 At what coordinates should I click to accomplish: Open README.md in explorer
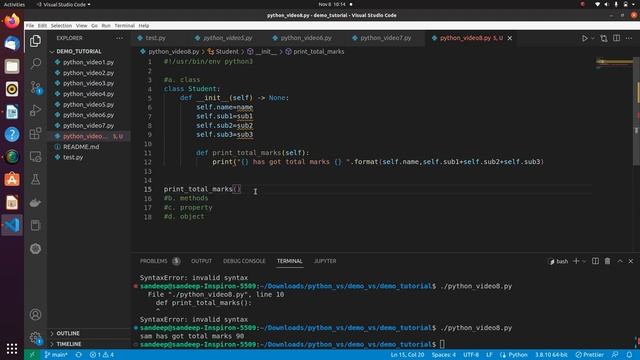click(x=81, y=147)
